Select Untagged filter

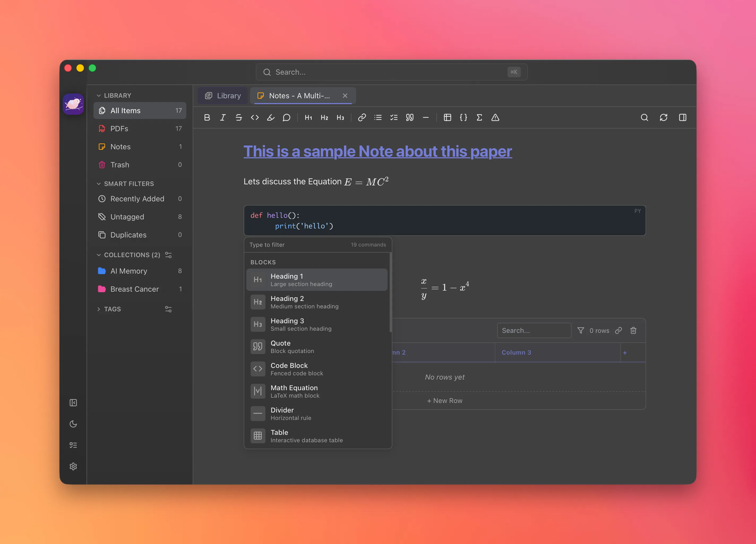140,217
